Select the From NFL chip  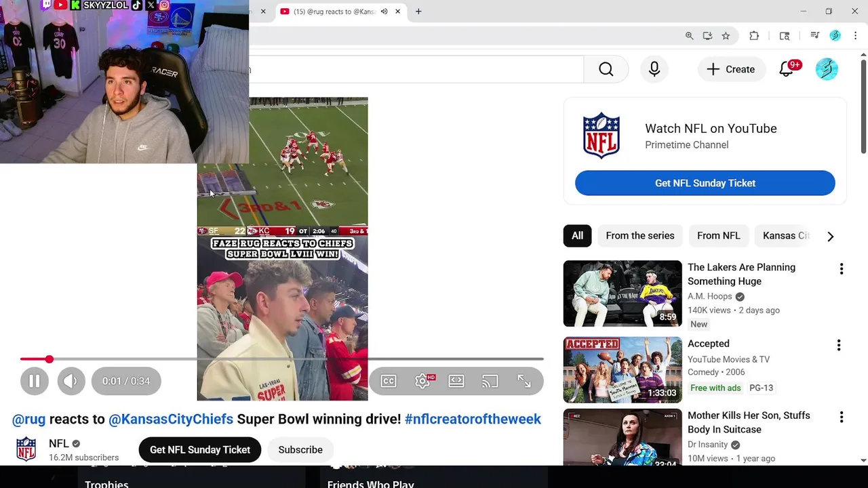point(719,236)
